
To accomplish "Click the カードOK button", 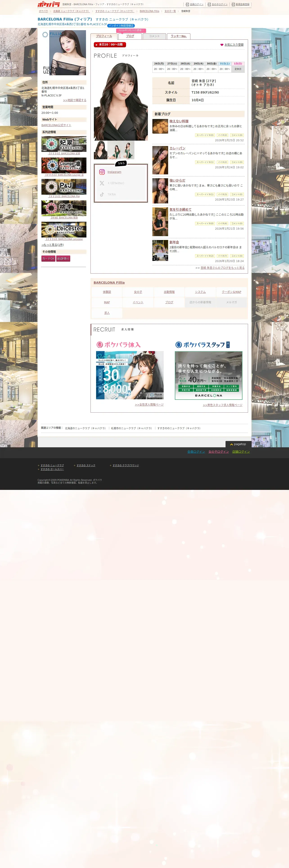I will click(x=48, y=259).
